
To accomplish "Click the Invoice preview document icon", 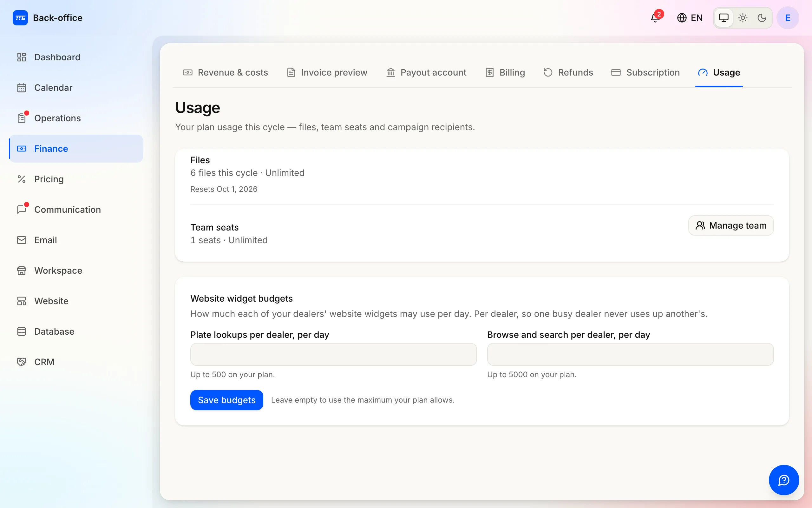I will click(291, 73).
